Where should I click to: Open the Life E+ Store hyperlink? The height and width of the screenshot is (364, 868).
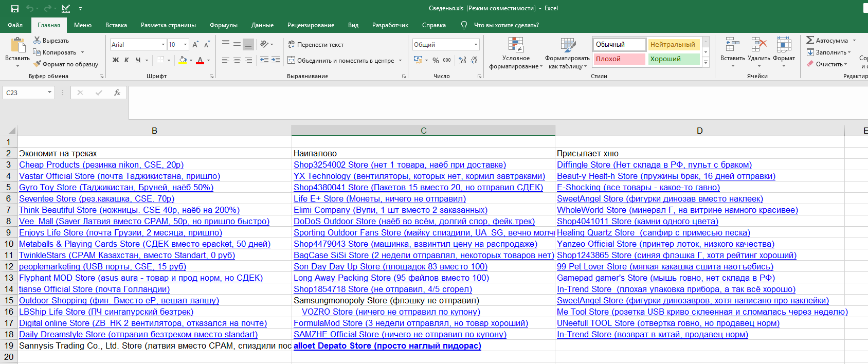click(x=379, y=198)
